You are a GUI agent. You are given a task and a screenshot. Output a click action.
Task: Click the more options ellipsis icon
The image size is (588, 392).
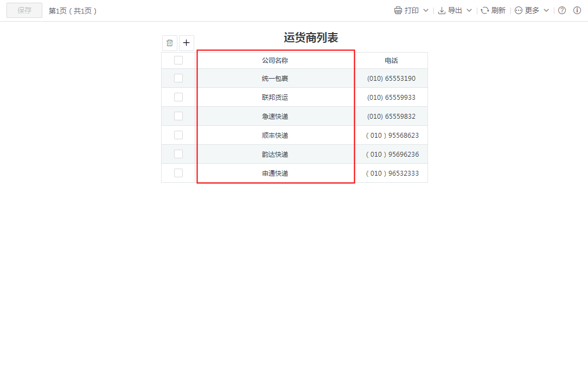coord(519,10)
